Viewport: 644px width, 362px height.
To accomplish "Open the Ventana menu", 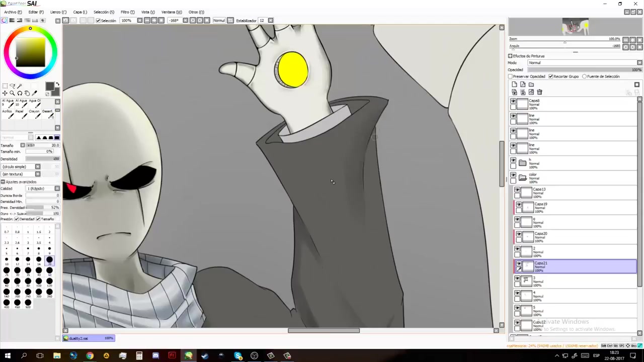I will 172,12.
